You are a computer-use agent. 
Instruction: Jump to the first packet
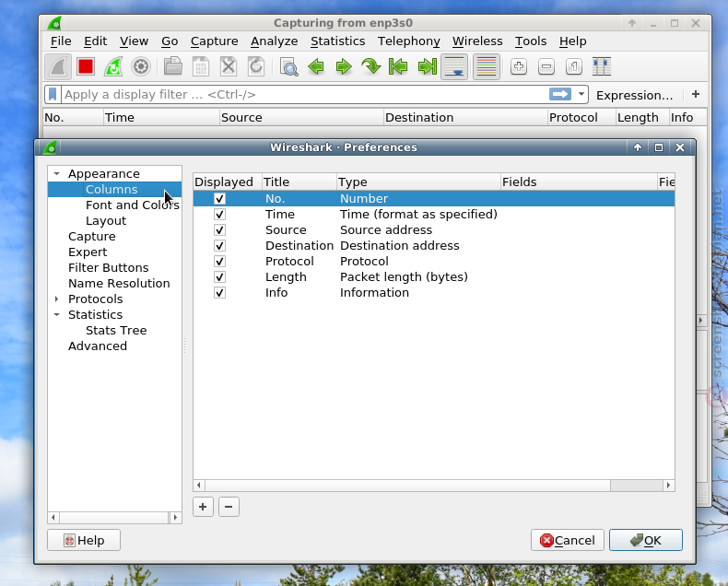point(398,67)
